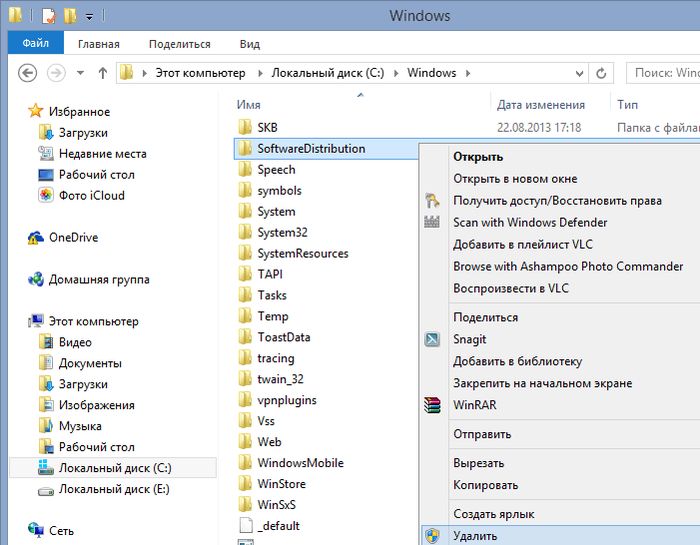Click the refresh button in address bar

coord(601,73)
